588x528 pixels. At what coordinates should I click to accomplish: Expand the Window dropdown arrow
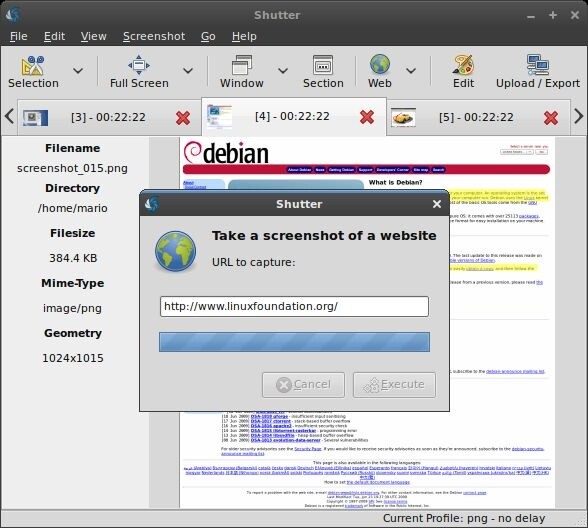click(283, 70)
